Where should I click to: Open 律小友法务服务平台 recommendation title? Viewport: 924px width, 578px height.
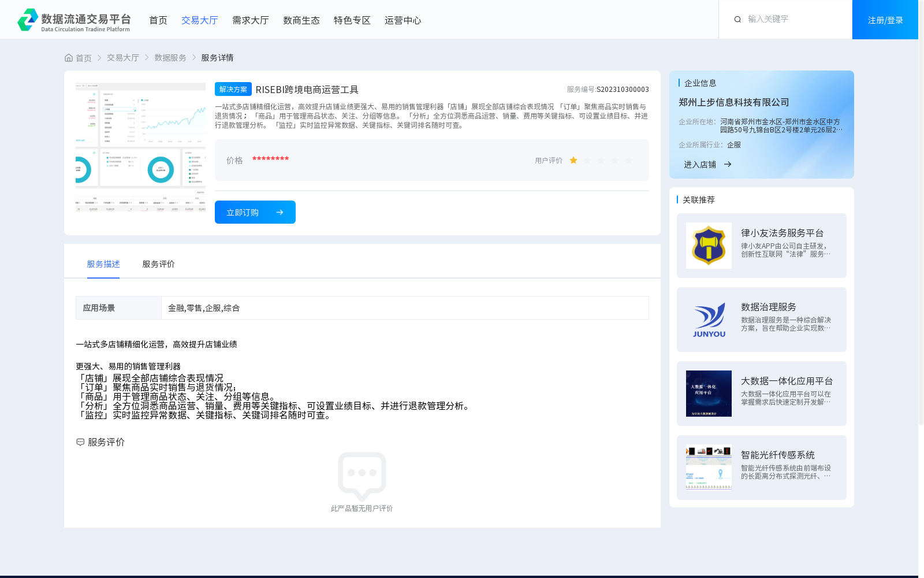pos(783,233)
